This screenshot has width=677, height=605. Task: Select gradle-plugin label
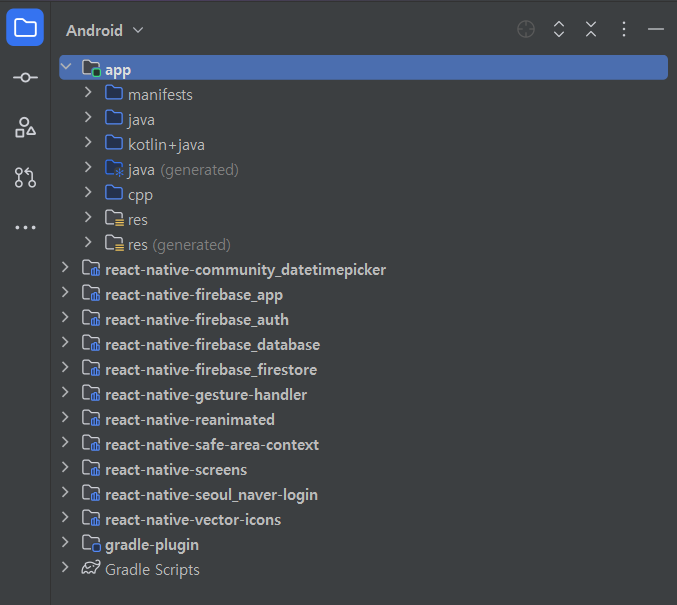click(x=152, y=545)
